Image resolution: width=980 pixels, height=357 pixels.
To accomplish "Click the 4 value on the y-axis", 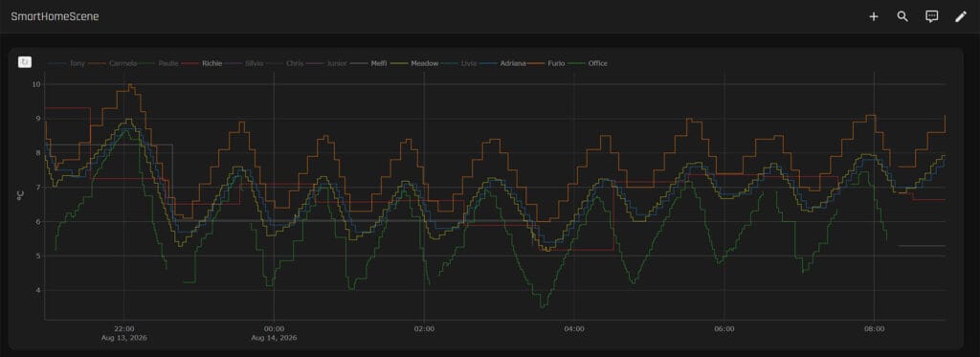I will (38, 290).
